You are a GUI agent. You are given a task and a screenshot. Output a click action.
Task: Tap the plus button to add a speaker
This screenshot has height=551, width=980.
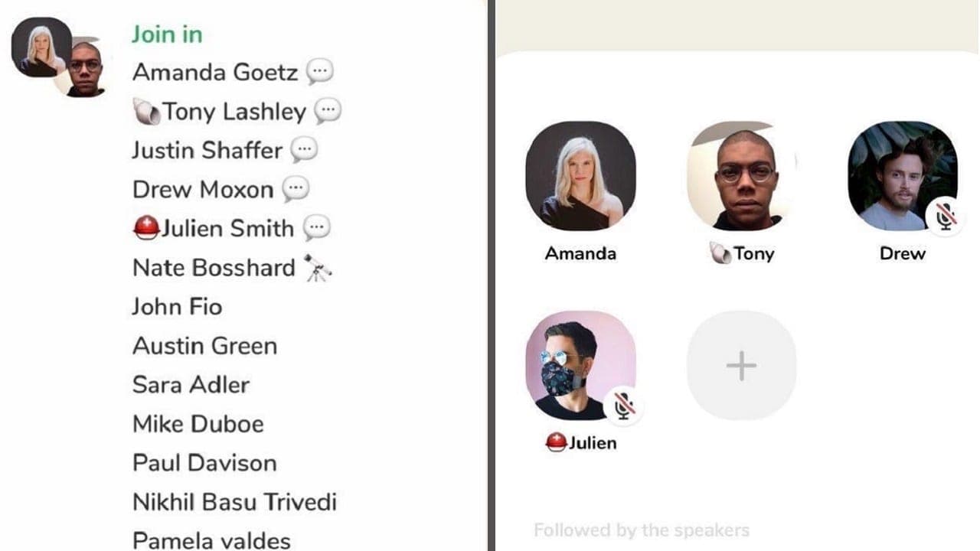click(741, 365)
